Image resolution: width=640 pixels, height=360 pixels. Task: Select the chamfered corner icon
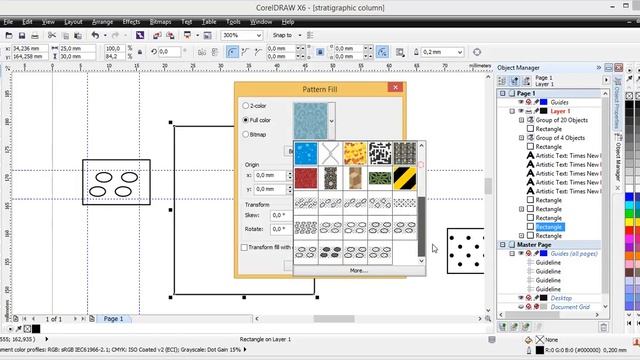(x=258, y=52)
